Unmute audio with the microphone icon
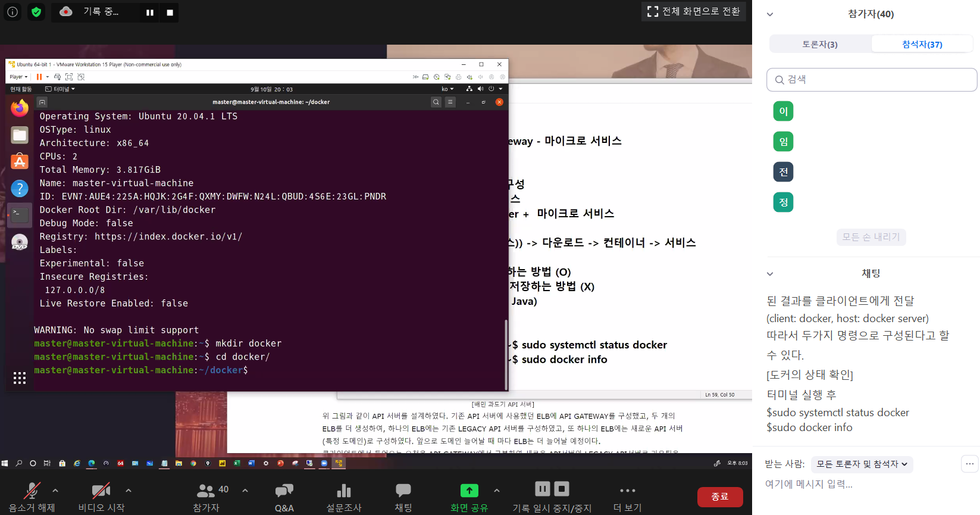The image size is (980, 515). coord(32,491)
